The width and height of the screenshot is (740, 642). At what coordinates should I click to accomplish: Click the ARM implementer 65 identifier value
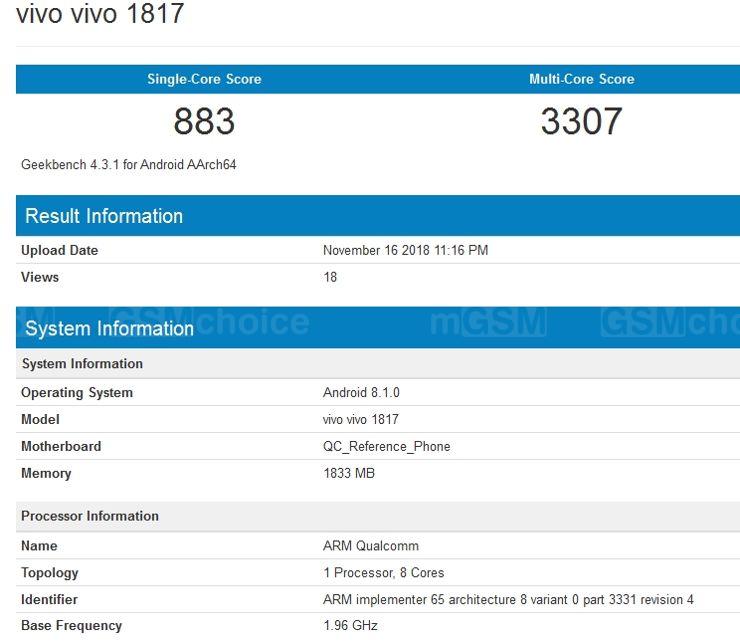[508, 600]
